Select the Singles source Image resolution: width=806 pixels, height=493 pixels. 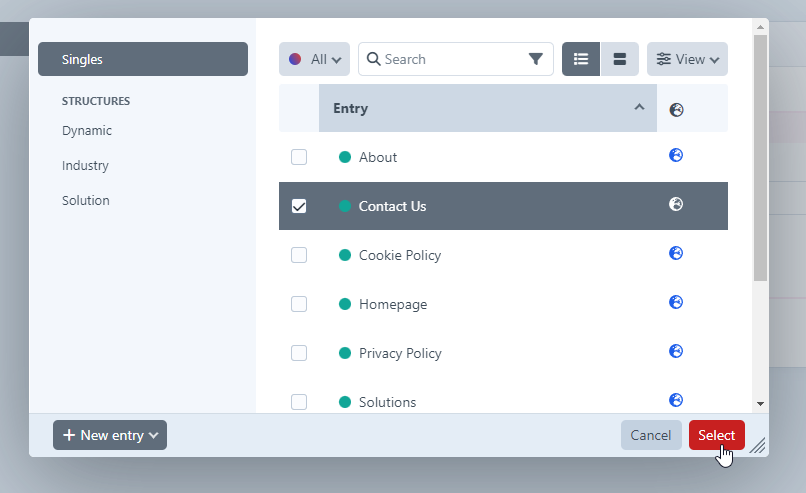tap(143, 59)
